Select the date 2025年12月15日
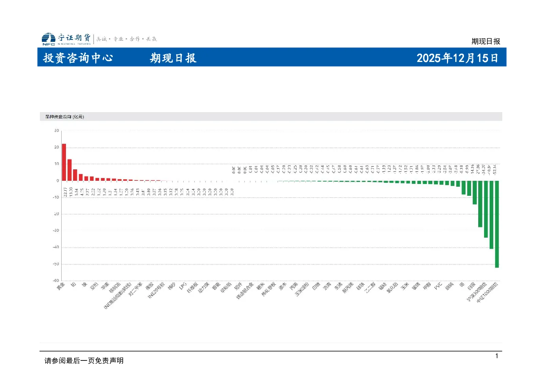The height and width of the screenshot is (392, 554). pos(457,58)
